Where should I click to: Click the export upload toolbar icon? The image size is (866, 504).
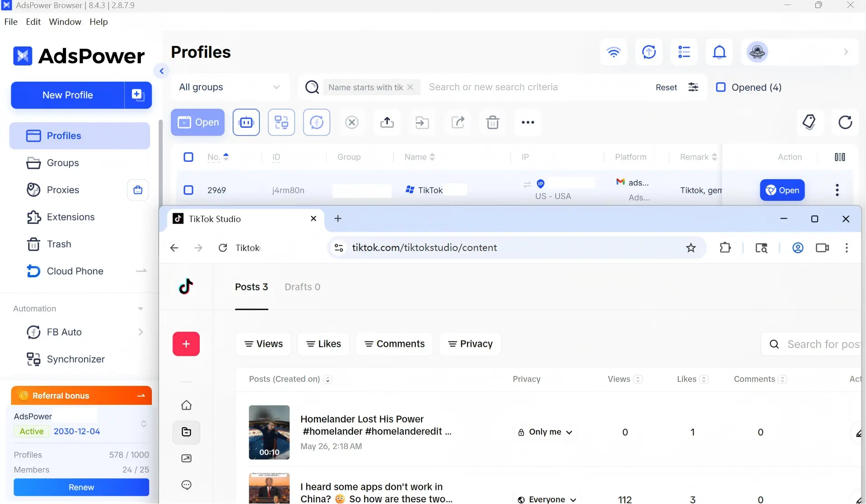pos(387,122)
